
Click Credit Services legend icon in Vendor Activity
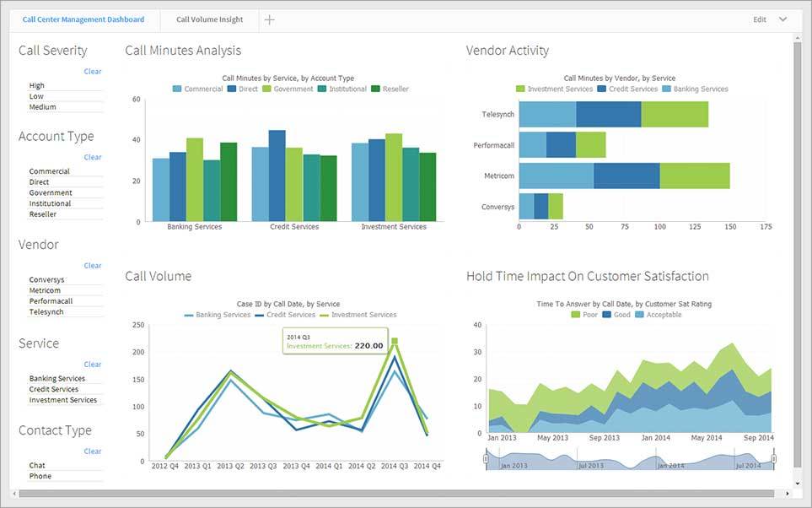(x=602, y=89)
